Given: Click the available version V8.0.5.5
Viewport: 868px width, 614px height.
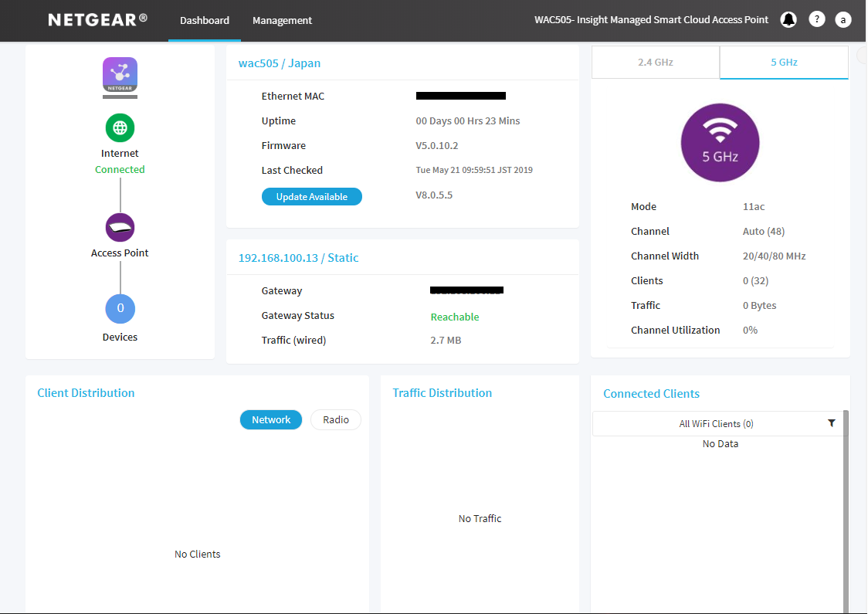Looking at the screenshot, I should tap(434, 195).
